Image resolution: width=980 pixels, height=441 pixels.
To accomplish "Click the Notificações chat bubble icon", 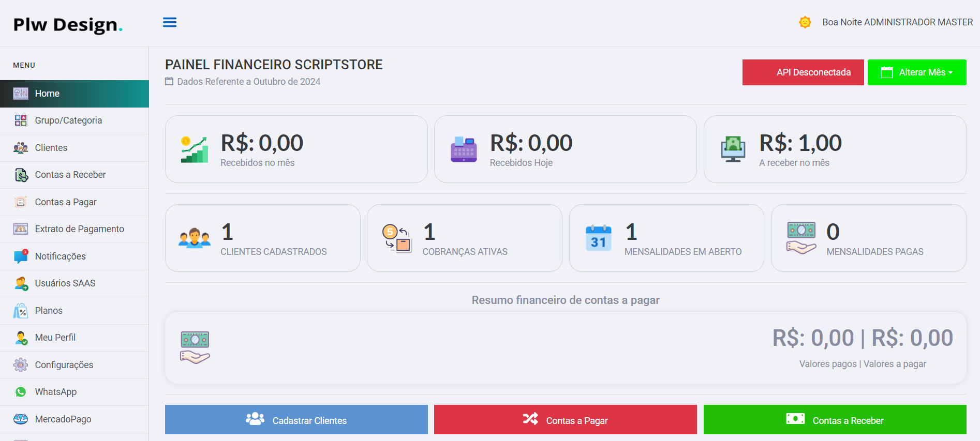I will (21, 256).
